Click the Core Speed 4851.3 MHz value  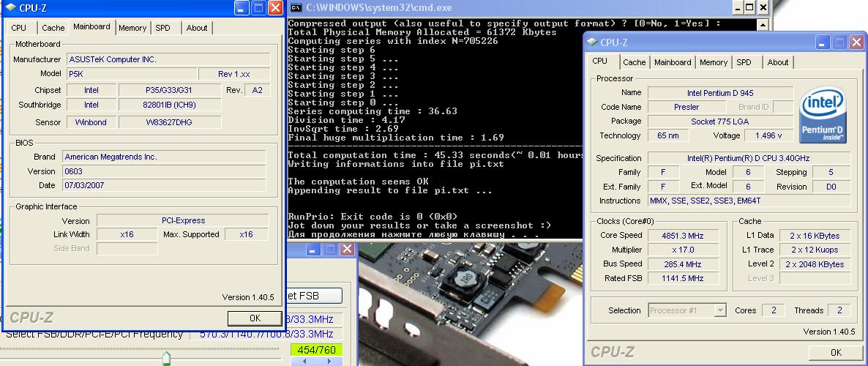pos(683,235)
